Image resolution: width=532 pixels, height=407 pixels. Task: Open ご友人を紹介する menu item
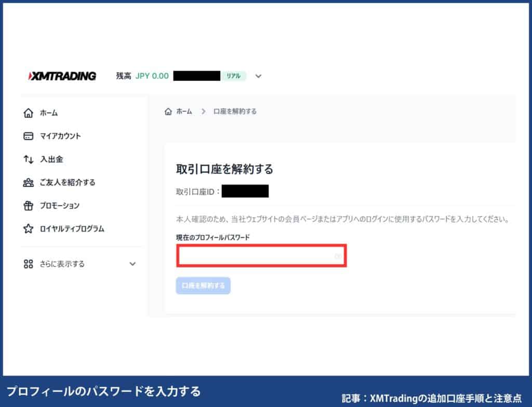click(x=68, y=182)
